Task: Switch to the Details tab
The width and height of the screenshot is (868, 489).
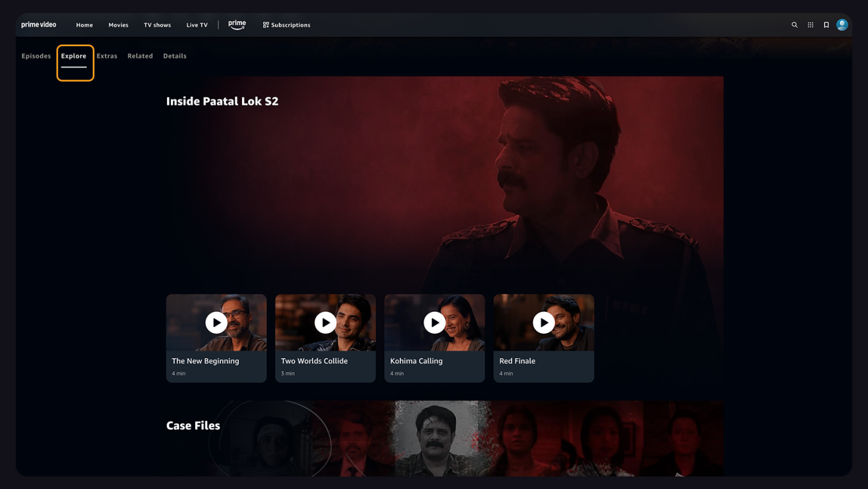Action: point(175,56)
